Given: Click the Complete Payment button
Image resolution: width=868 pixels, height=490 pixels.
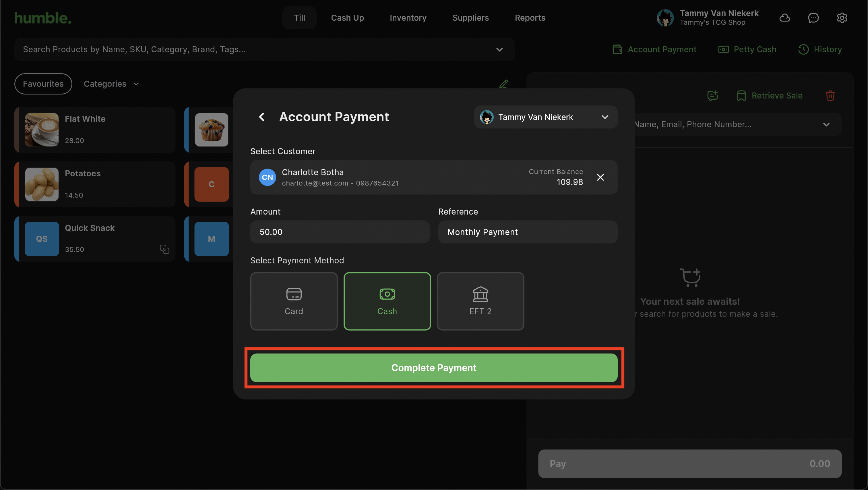Looking at the screenshot, I should (434, 368).
